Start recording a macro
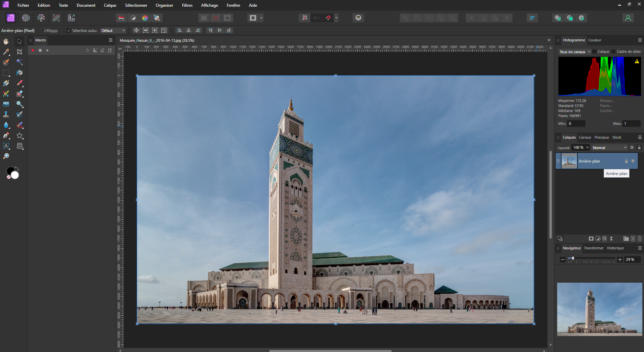 (x=33, y=50)
